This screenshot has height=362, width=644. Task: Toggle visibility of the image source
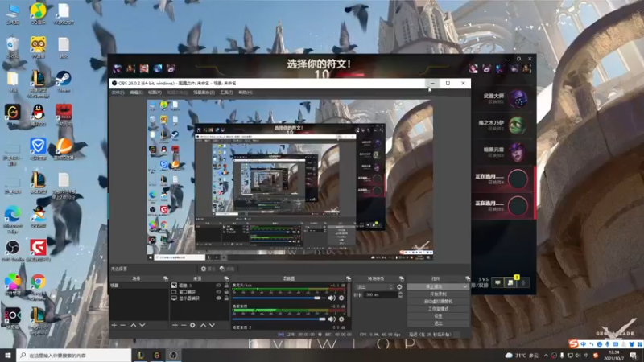pyautogui.click(x=218, y=286)
